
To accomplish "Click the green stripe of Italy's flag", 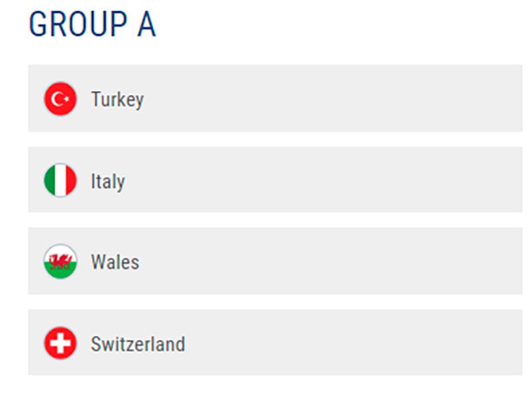I will [x=50, y=180].
